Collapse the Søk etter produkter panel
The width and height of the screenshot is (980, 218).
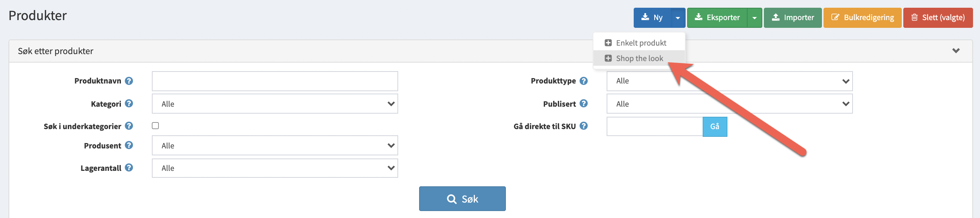tap(956, 51)
